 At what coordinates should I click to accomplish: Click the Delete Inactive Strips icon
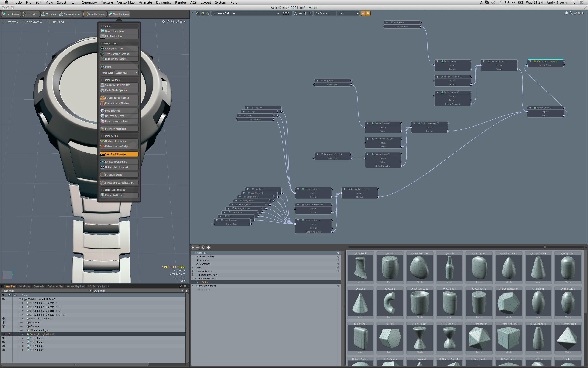pyautogui.click(x=102, y=147)
